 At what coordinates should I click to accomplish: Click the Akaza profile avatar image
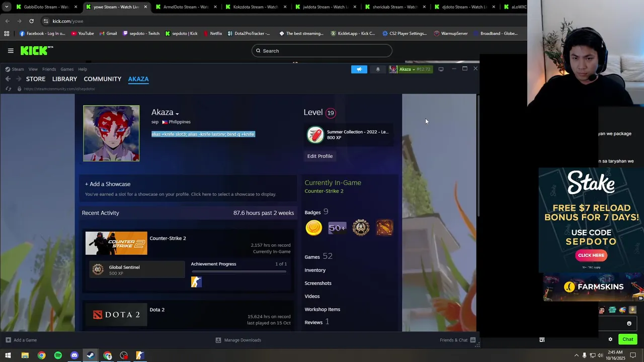click(x=111, y=133)
